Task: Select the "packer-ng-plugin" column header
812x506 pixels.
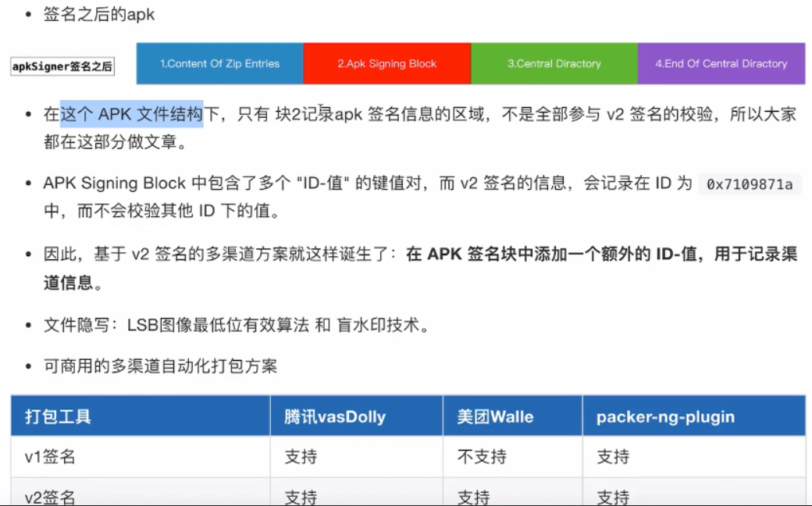Action: coord(666,416)
